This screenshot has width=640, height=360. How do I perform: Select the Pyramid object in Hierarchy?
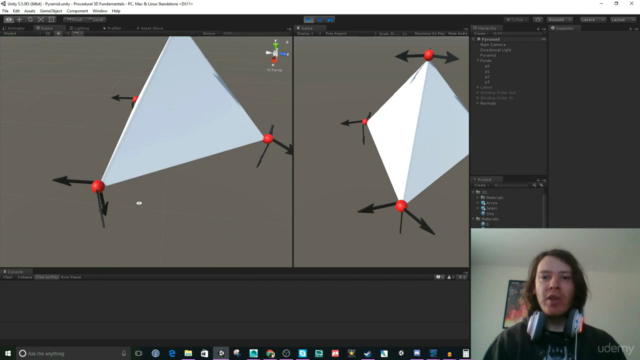pyautogui.click(x=488, y=55)
